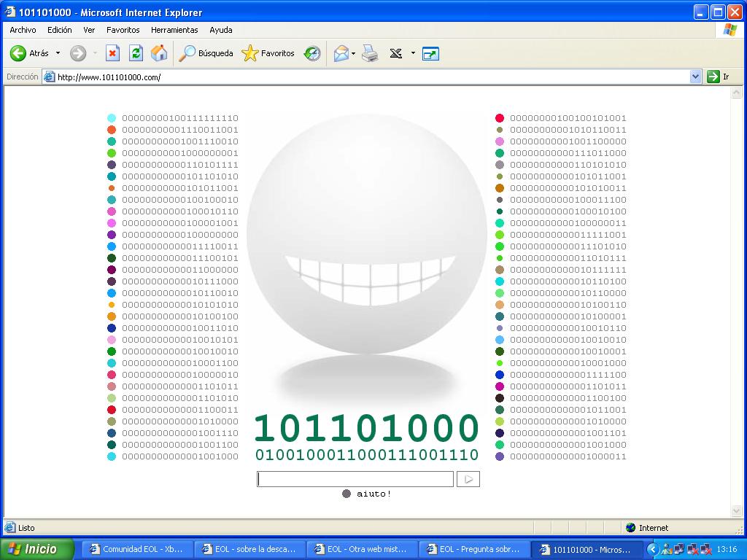Click the text input field below the binary title
Image resolution: width=747 pixels, height=560 pixels.
[355, 479]
